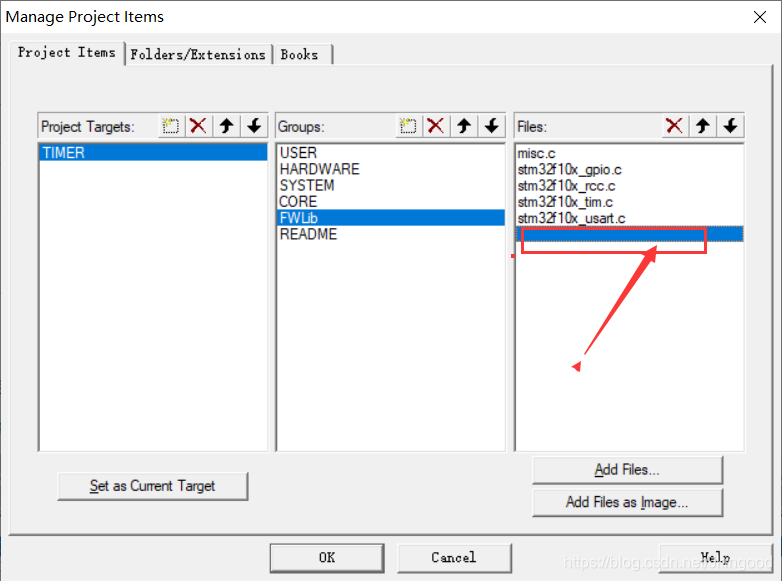Delete the selected project target
Image resolution: width=782 pixels, height=581 pixels.
(198, 126)
